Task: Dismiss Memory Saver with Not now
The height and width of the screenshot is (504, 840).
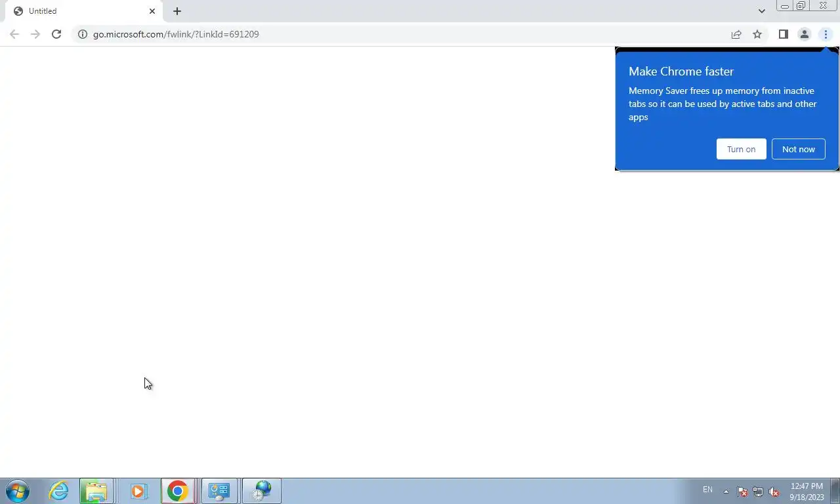Action: 798,149
